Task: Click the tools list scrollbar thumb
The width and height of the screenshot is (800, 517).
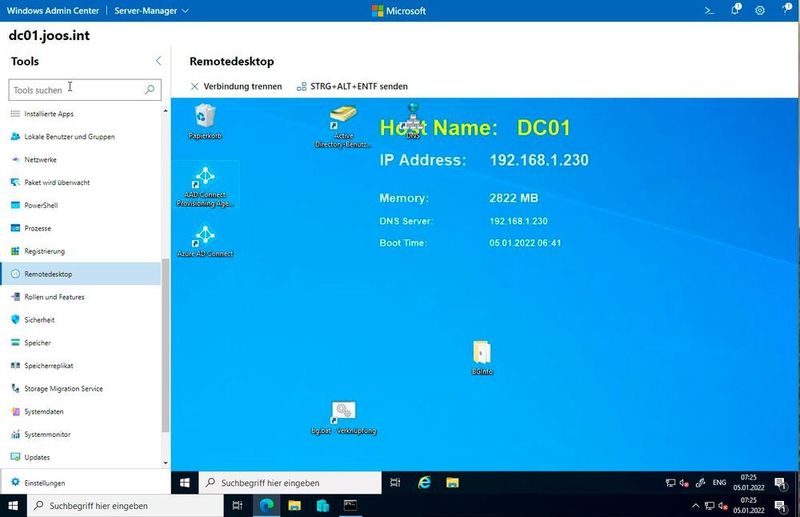Action: tap(165, 346)
